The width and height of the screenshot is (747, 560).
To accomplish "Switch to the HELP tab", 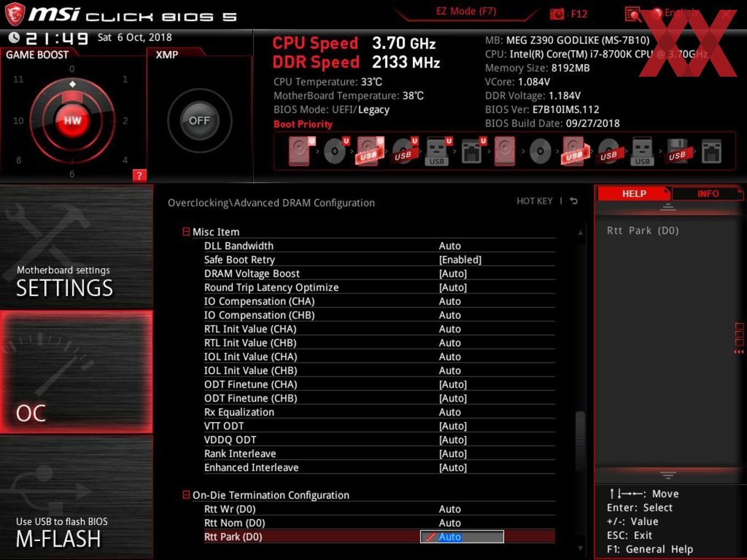I will (634, 193).
